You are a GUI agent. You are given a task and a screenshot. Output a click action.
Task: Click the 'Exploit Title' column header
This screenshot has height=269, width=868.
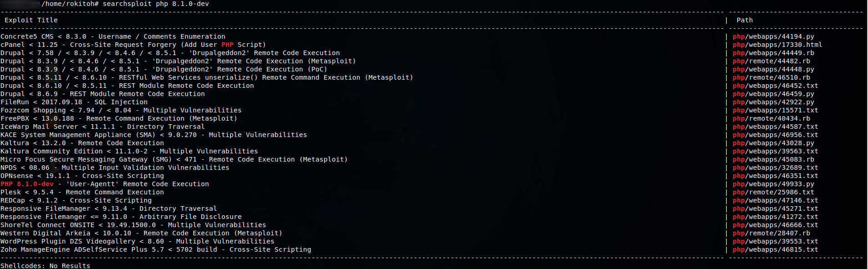point(31,20)
